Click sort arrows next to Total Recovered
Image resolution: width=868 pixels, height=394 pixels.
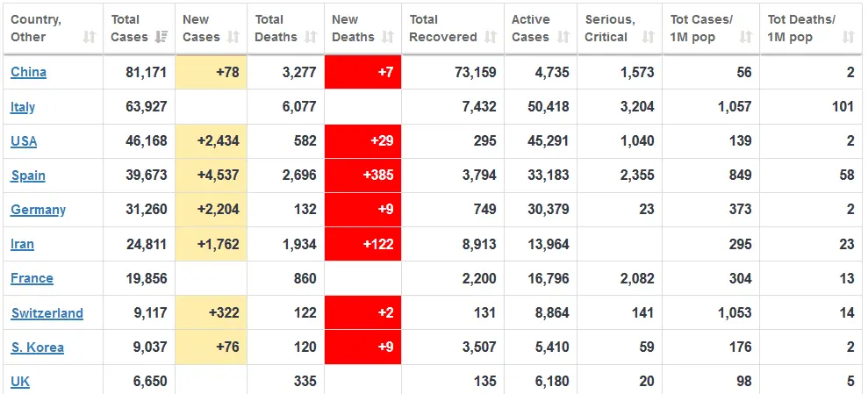click(491, 37)
